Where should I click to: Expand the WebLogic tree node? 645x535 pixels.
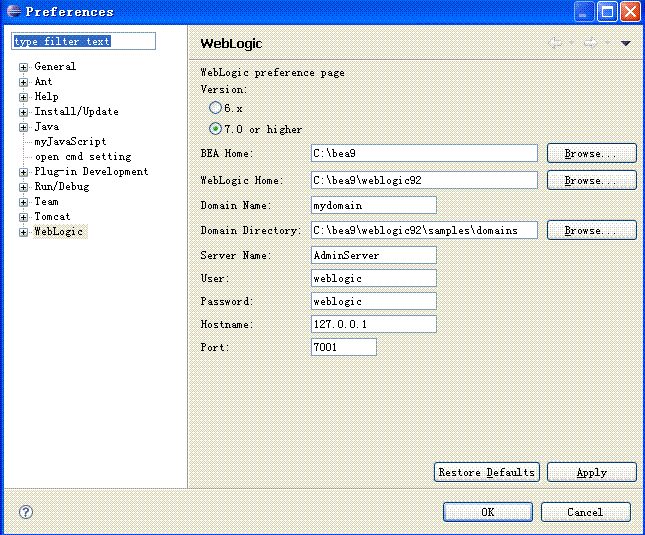[23, 232]
